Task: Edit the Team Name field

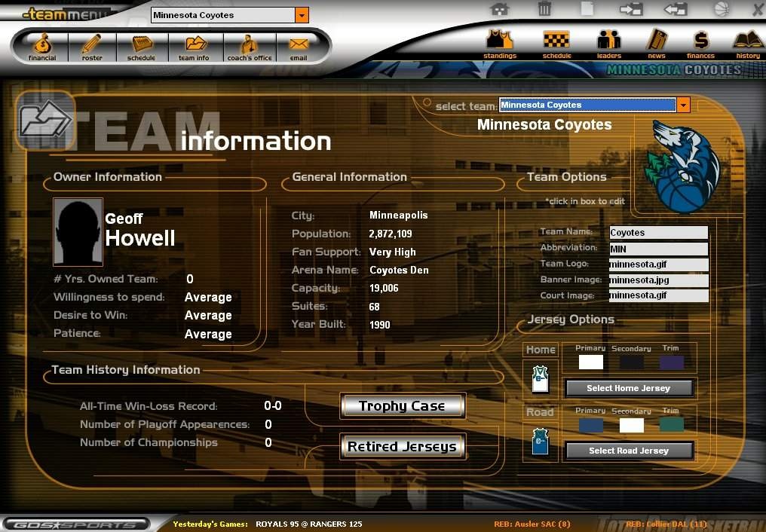Action: click(658, 233)
